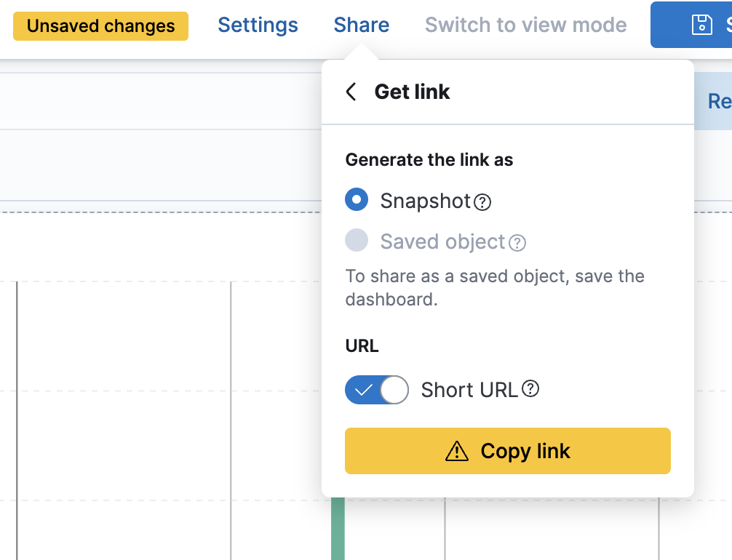Close the Share popover via Share

point(362,25)
